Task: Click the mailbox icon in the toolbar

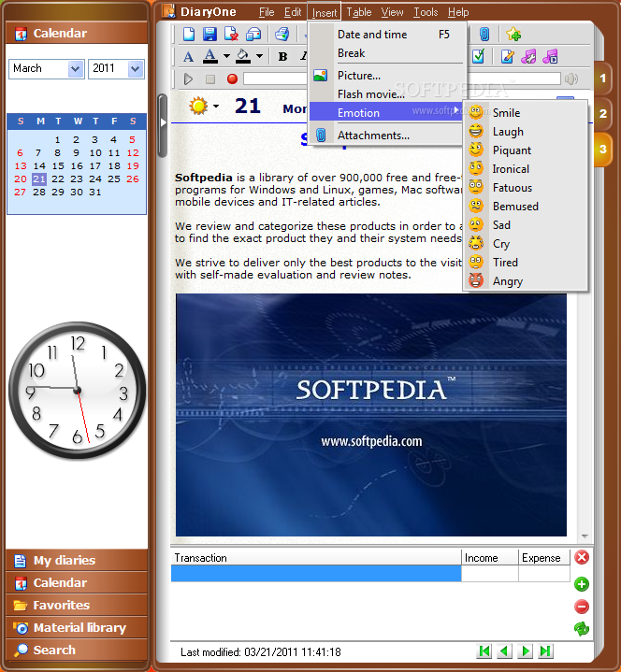Action: (253, 34)
